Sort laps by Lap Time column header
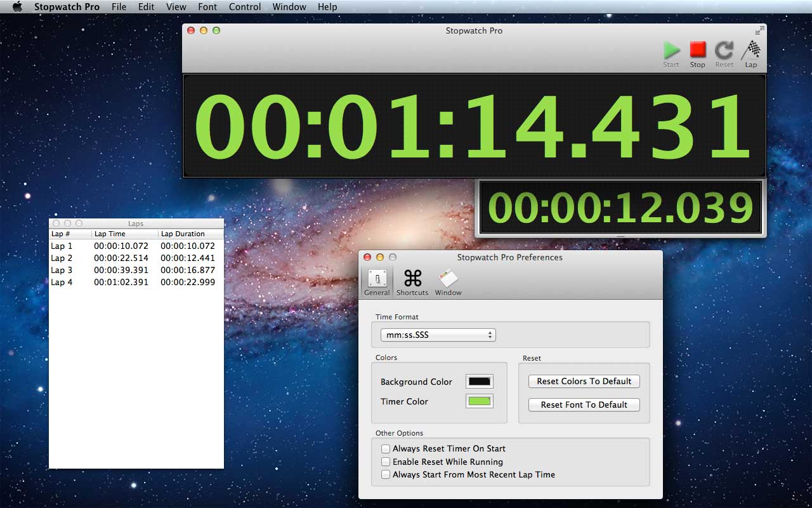The image size is (812, 508). coord(124,234)
